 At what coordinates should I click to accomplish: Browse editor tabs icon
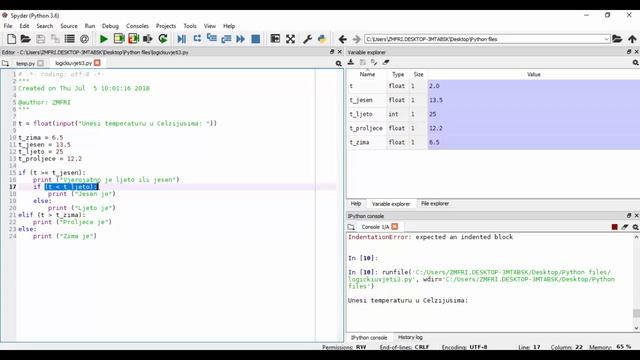(x=5, y=63)
